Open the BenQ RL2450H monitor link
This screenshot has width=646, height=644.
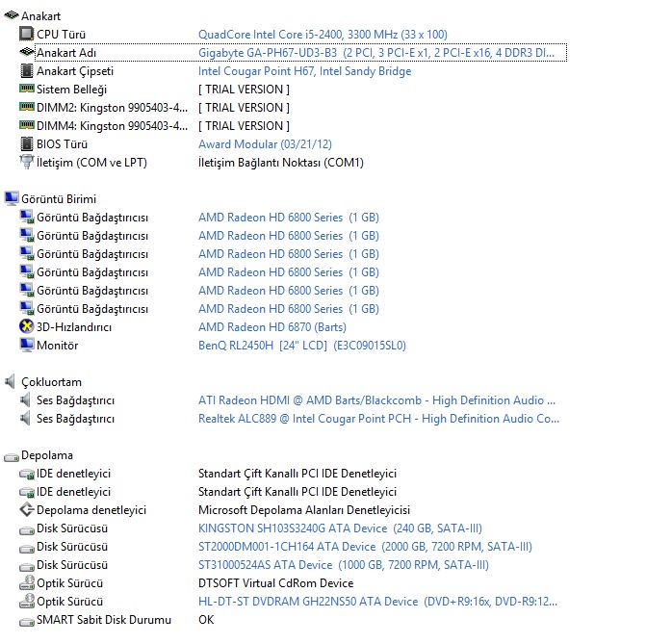[x=302, y=346]
